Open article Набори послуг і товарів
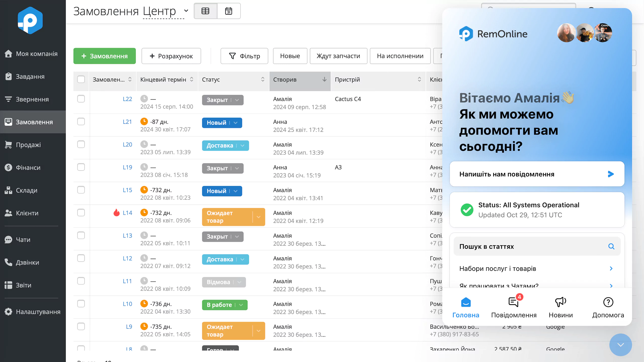 tap(537, 268)
